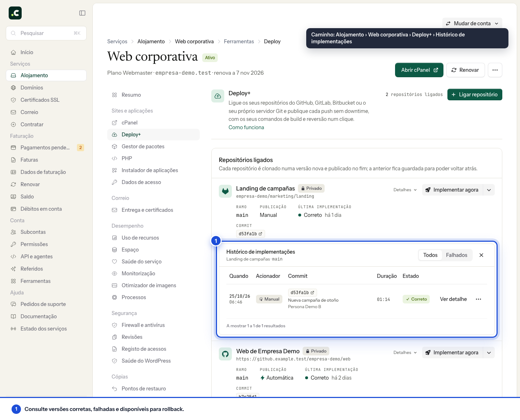This screenshot has height=420, width=520.
Task: Click the package icon beside Gestor de pacotes
Action: [x=114, y=146]
